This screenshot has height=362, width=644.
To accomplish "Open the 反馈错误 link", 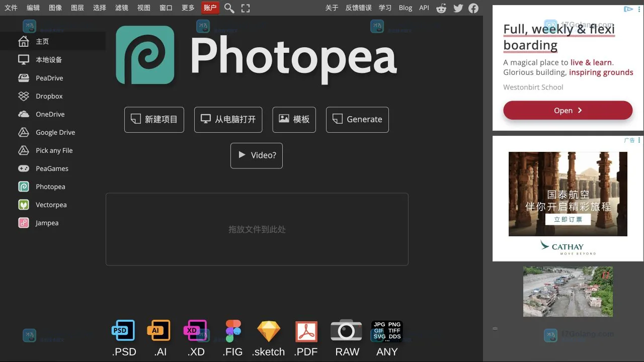I will [x=359, y=8].
